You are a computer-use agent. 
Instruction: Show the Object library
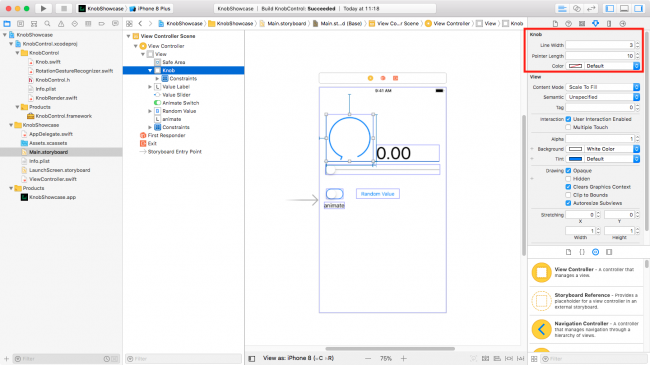pyautogui.click(x=595, y=252)
